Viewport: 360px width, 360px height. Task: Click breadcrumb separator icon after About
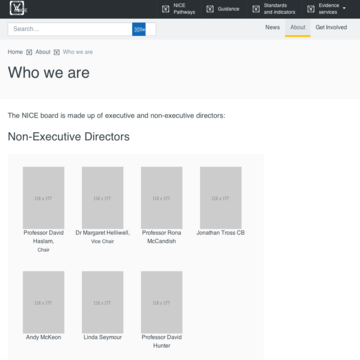click(x=57, y=52)
